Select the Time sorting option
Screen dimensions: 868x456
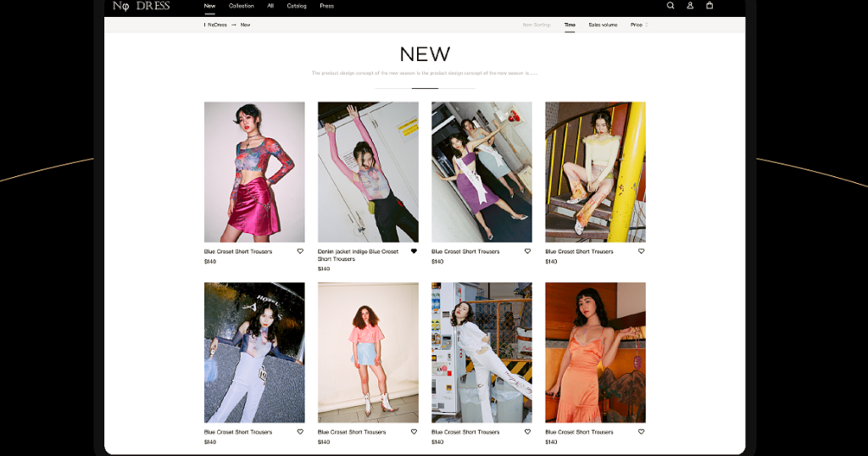coord(570,25)
